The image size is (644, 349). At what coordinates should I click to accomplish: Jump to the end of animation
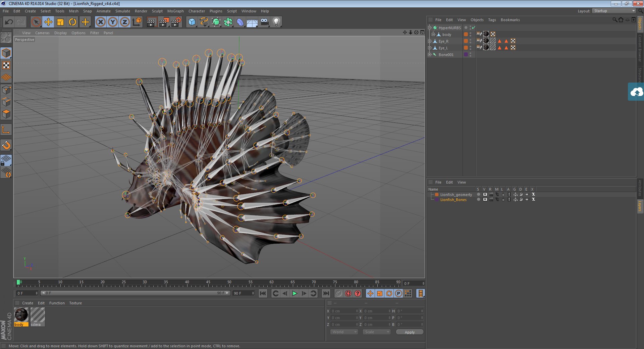(326, 293)
